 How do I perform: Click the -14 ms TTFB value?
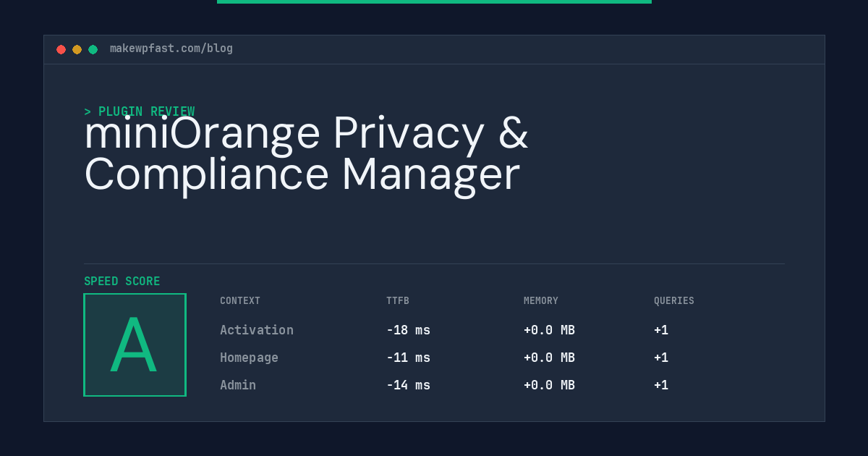click(409, 385)
